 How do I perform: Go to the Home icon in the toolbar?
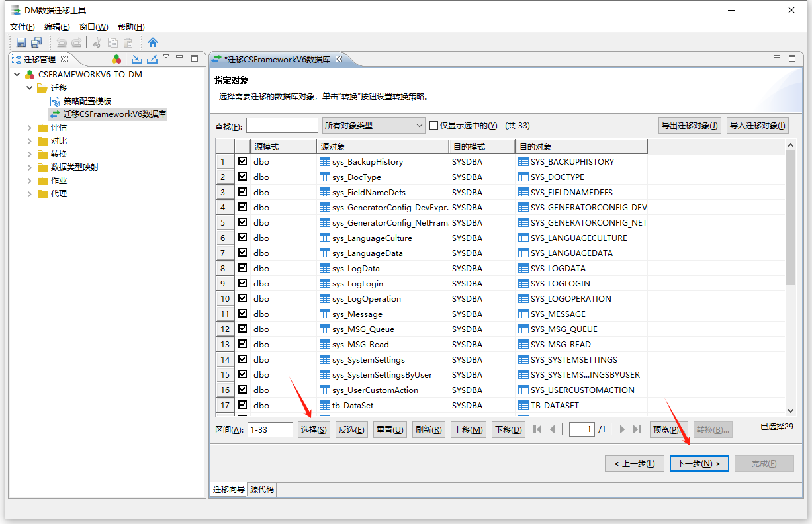click(153, 42)
